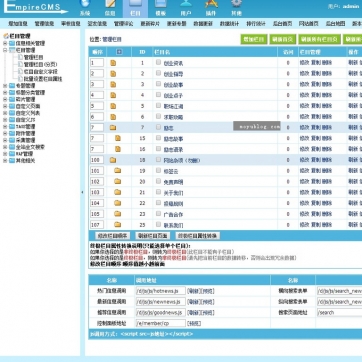Click the page icon in row ID 5

(x=113, y=106)
